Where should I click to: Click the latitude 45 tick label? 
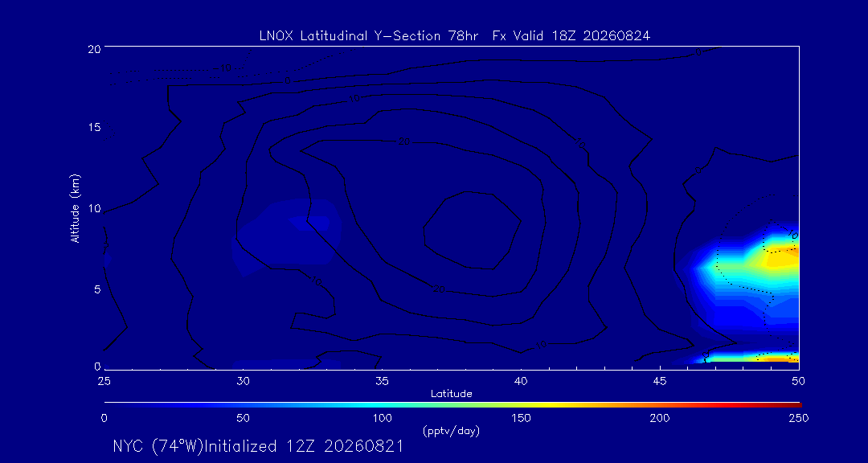point(660,380)
